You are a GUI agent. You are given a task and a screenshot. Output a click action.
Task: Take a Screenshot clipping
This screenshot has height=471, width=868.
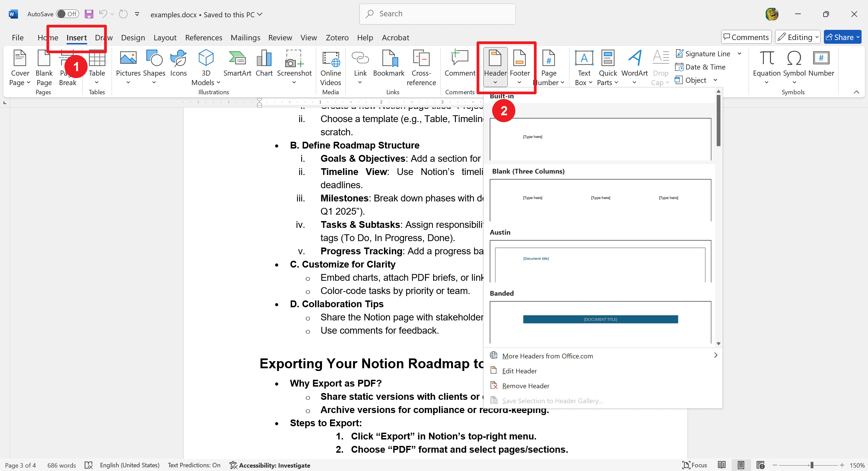tap(294, 68)
